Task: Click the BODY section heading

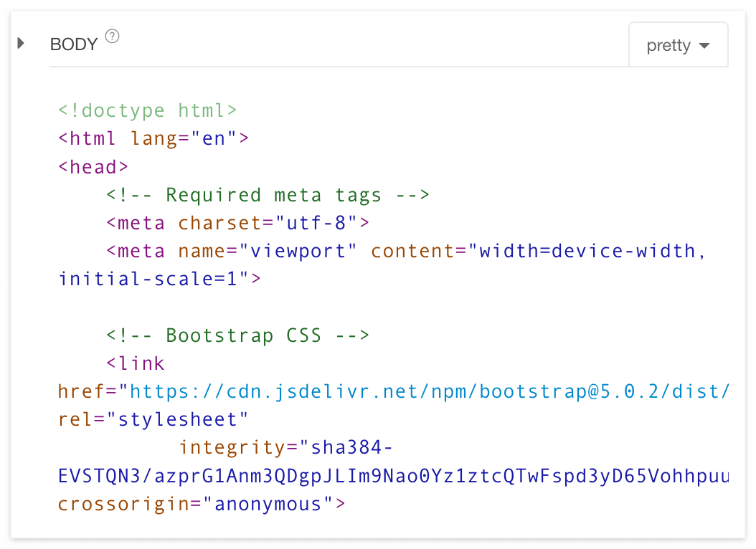Action: (74, 44)
